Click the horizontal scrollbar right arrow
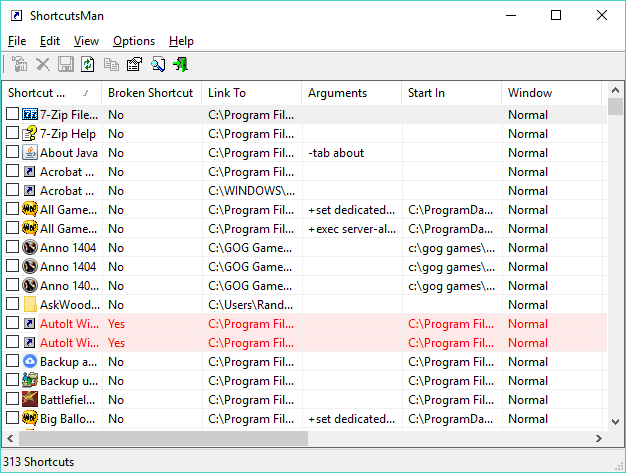Image resolution: width=626 pixels, height=473 pixels. click(x=598, y=438)
